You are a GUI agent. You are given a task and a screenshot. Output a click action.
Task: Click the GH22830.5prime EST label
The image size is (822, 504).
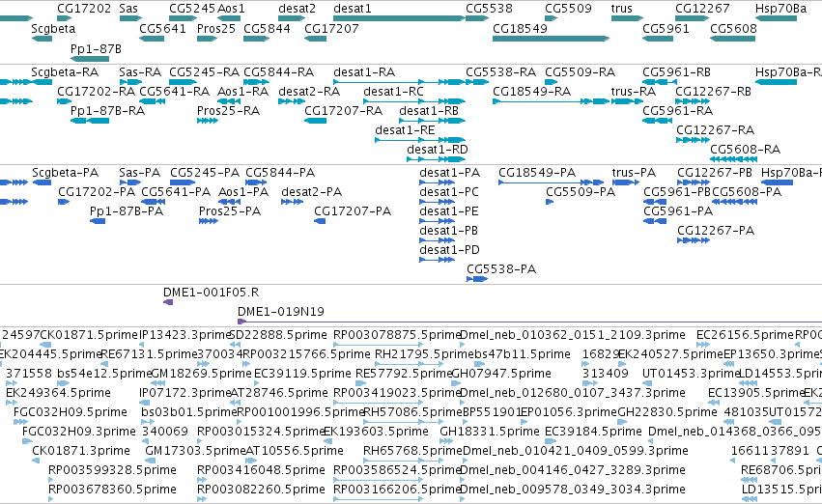pyautogui.click(x=667, y=411)
